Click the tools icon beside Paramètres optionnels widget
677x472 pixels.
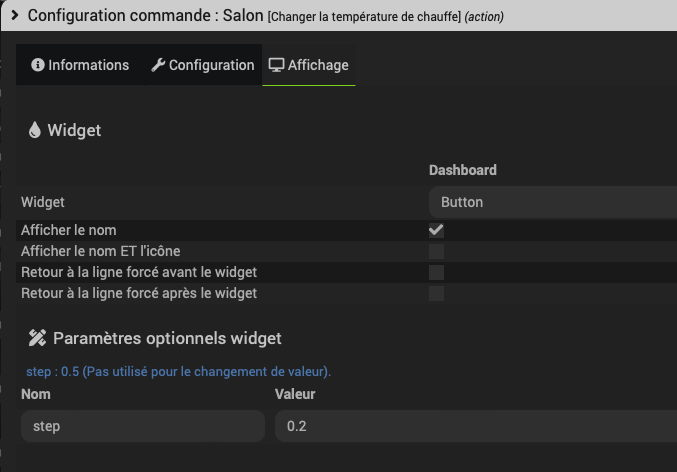point(38,338)
